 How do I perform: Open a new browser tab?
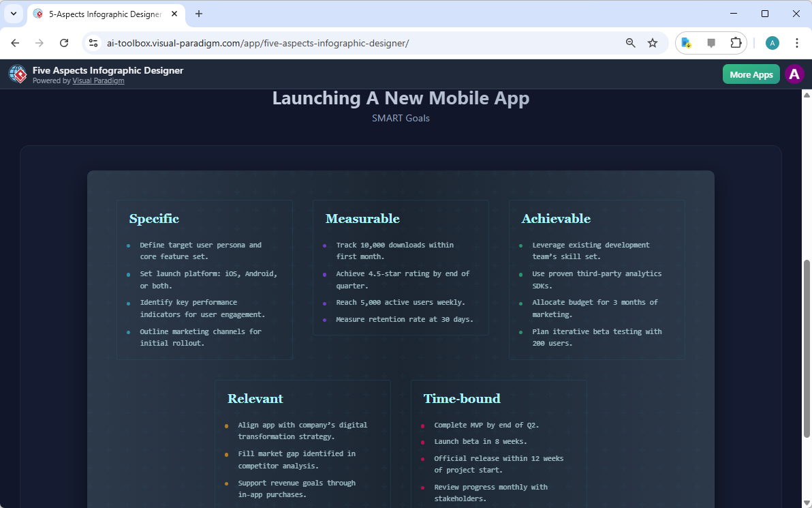point(198,13)
